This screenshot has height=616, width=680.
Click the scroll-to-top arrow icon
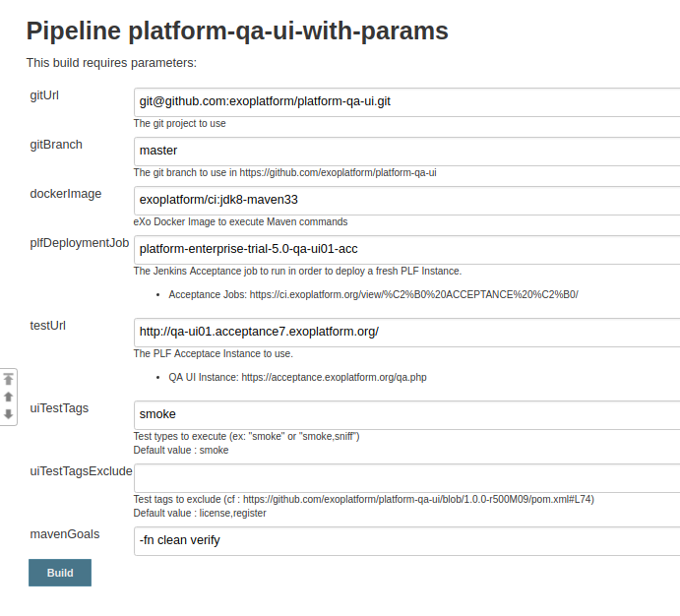pyautogui.click(x=9, y=379)
